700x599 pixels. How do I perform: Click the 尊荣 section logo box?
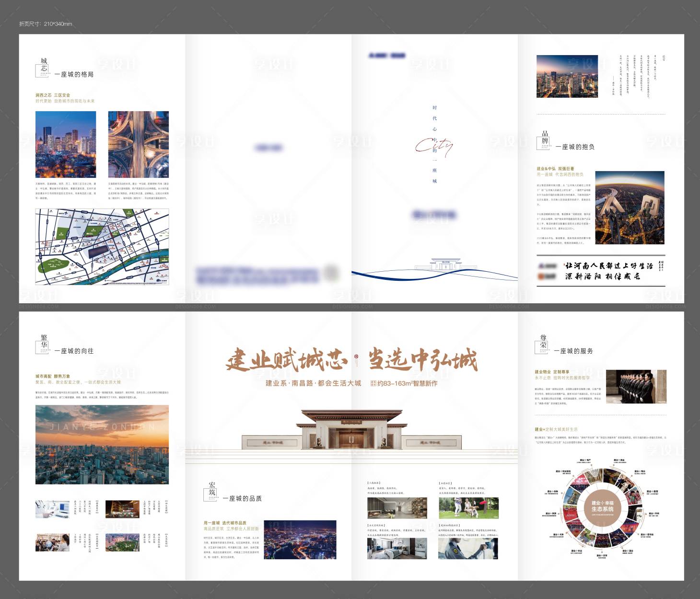click(x=543, y=344)
